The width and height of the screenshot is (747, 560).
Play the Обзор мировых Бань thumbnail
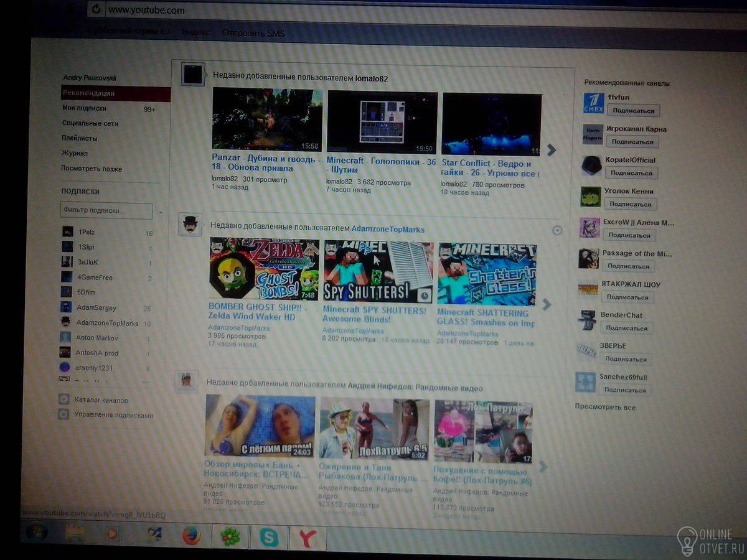coord(260,426)
